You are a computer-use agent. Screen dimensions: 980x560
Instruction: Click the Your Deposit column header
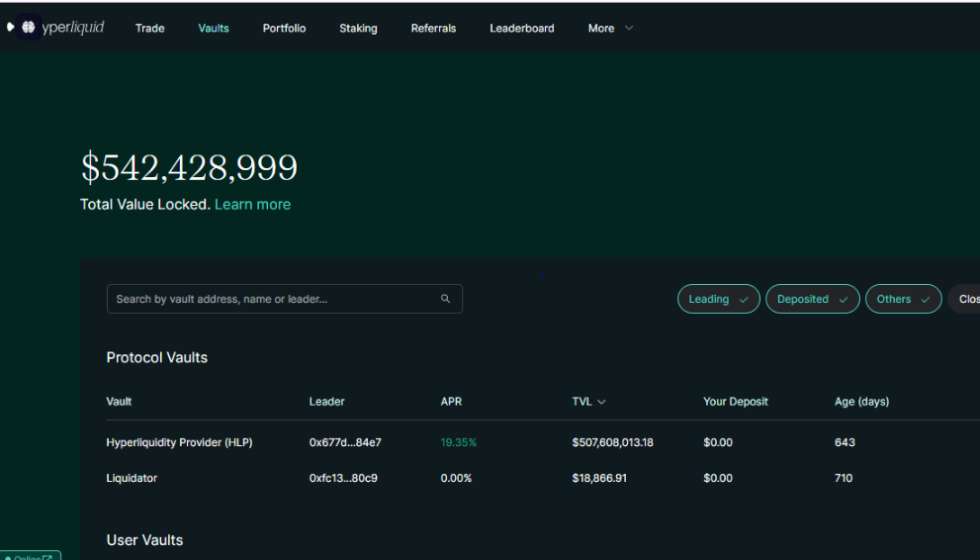coord(736,402)
